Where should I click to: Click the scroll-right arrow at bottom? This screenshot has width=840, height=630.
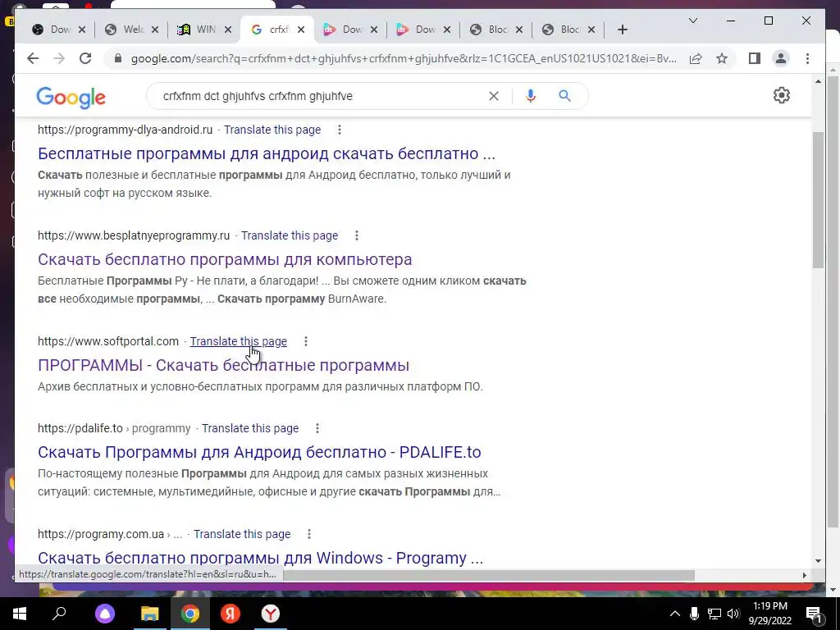[804, 575]
